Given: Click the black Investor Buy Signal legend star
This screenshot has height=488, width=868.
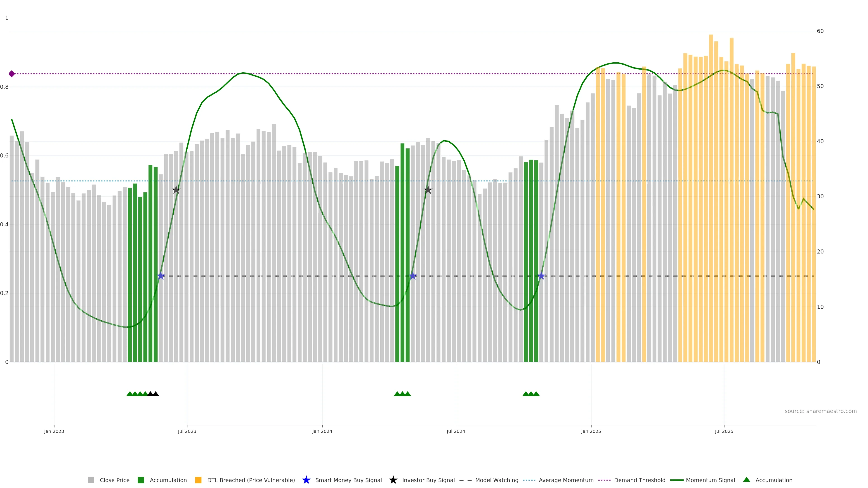Looking at the screenshot, I should coord(393,480).
